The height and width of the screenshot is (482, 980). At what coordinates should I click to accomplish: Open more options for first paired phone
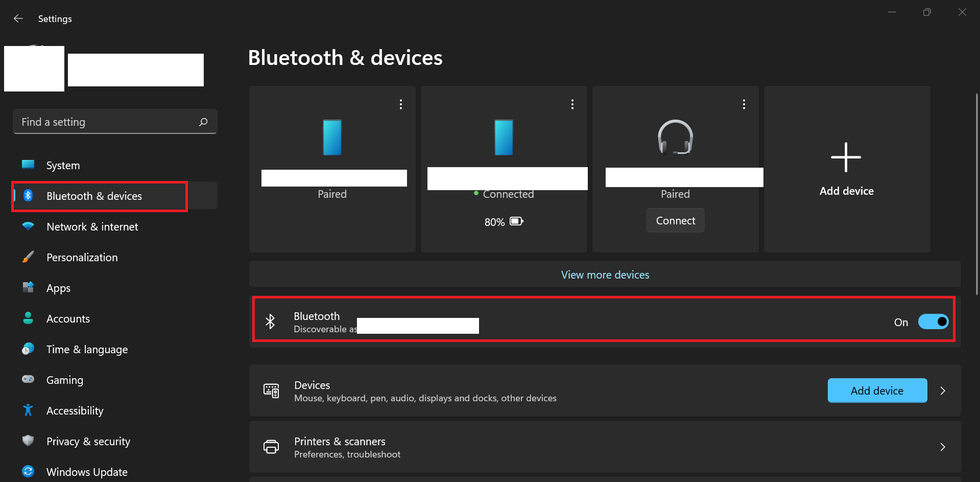pos(401,104)
